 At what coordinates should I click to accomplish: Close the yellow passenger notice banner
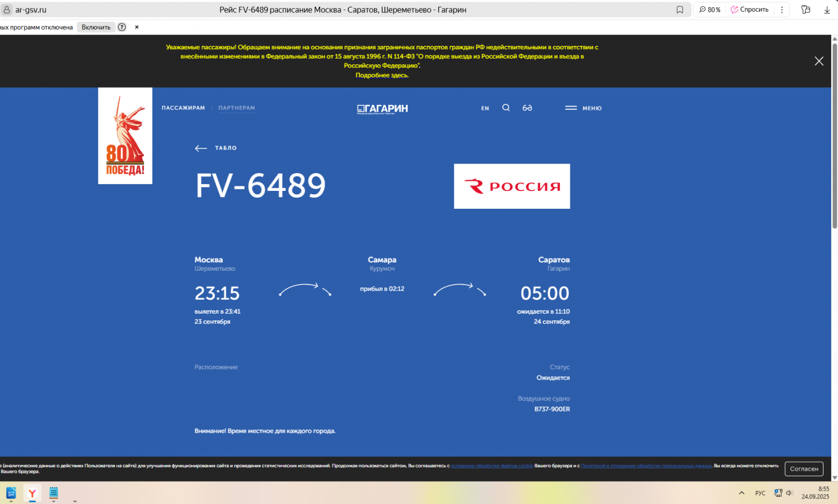[818, 61]
